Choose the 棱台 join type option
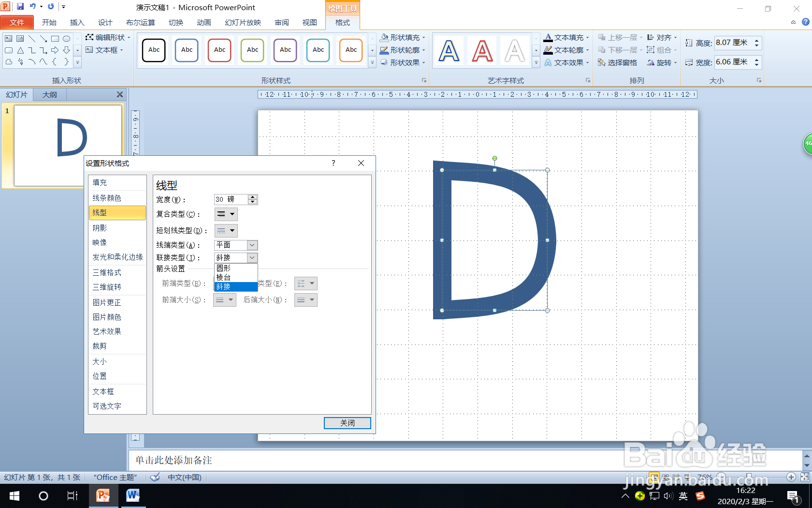Screen dimensions: 812x508 click(236, 277)
